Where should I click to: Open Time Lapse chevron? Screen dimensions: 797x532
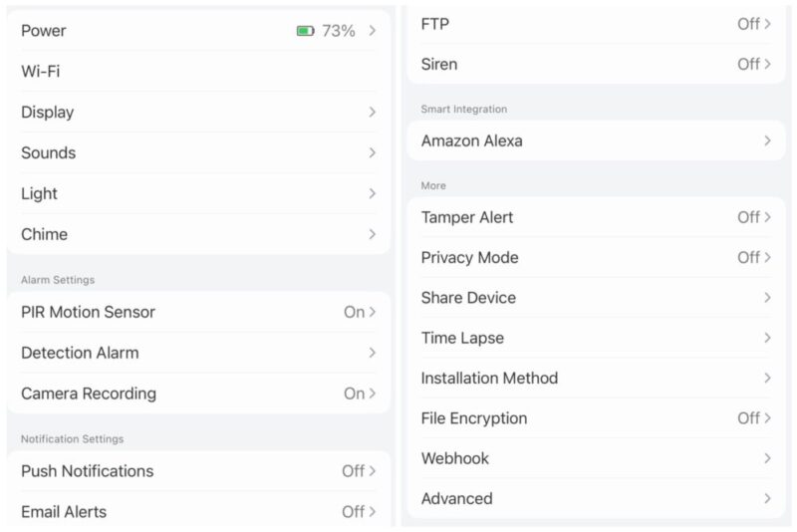coord(767,338)
